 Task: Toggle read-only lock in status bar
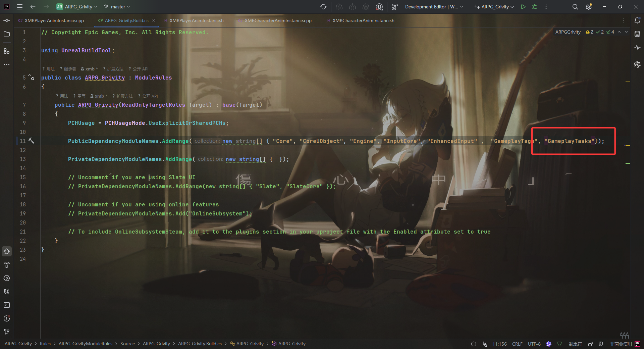[x=590, y=344]
